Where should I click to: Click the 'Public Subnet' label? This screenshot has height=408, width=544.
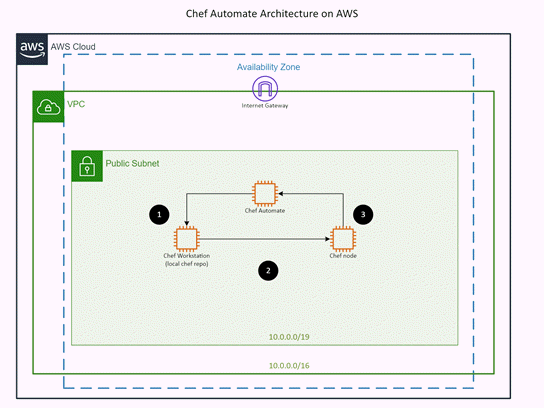[x=132, y=163]
